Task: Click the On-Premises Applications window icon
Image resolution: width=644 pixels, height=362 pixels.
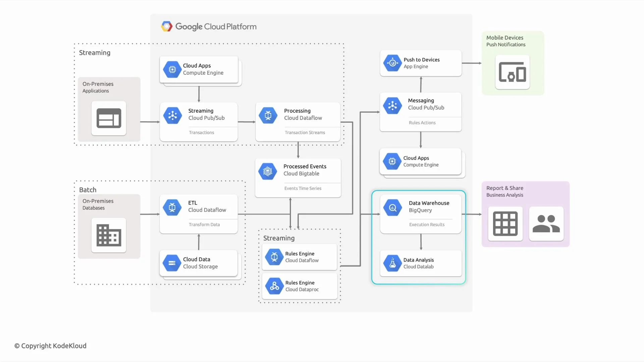Action: pos(109,118)
